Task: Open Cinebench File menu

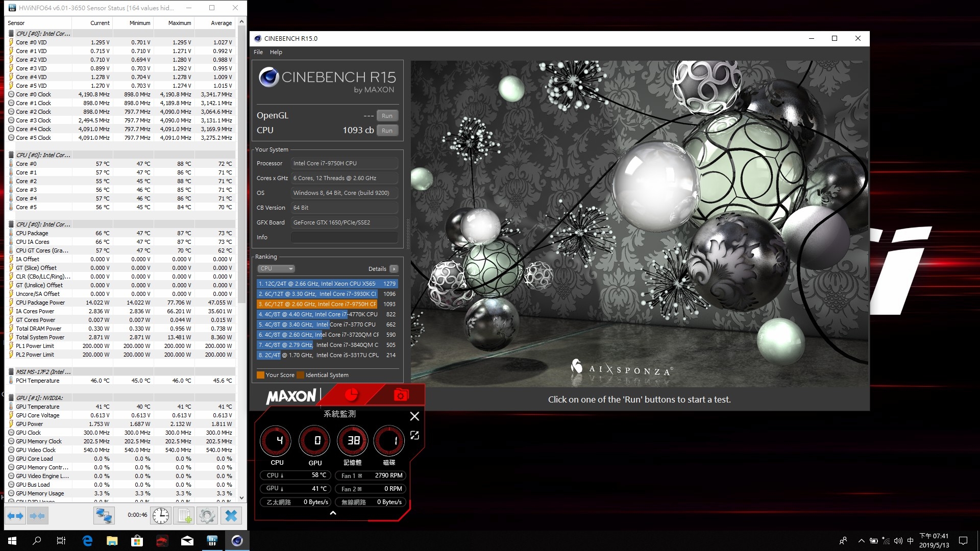Action: click(258, 52)
